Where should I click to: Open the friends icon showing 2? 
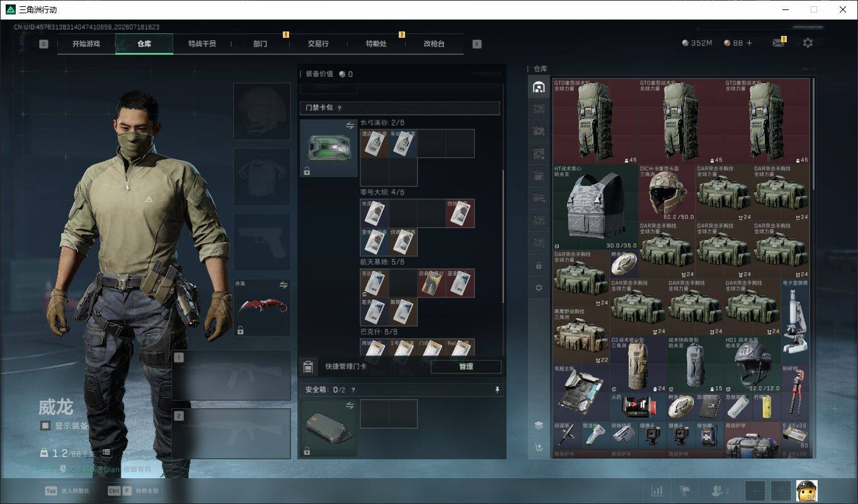pos(719,490)
